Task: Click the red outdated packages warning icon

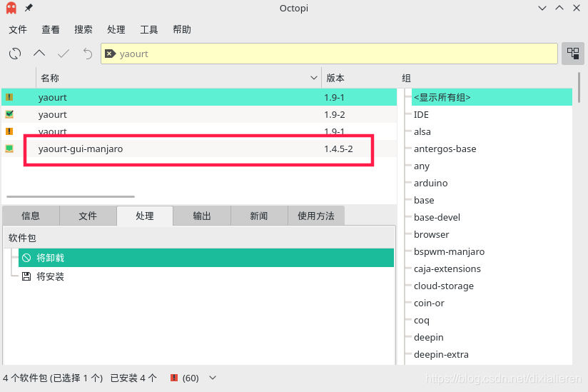Action: [174, 378]
